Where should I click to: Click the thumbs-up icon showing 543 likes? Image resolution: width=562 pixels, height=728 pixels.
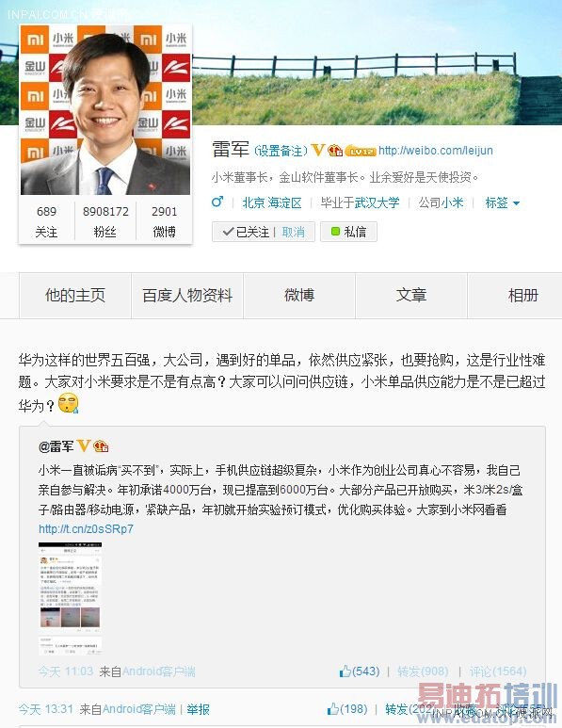click(x=345, y=671)
